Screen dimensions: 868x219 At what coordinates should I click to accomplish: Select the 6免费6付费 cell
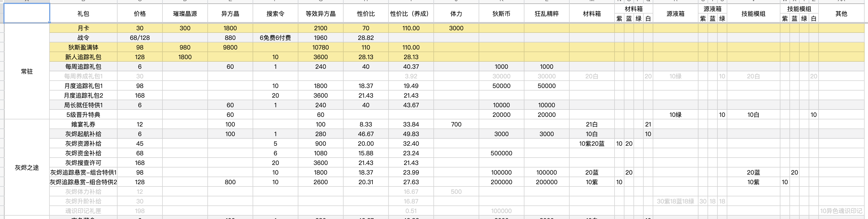pyautogui.click(x=275, y=38)
